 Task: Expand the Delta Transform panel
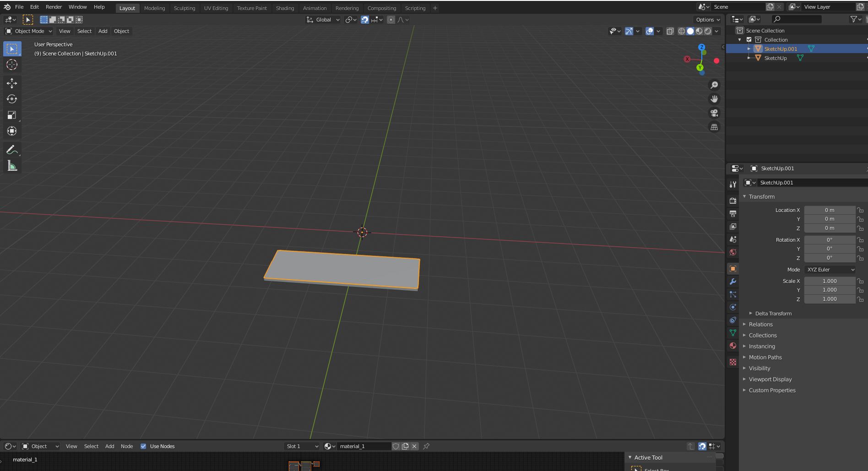click(x=773, y=314)
